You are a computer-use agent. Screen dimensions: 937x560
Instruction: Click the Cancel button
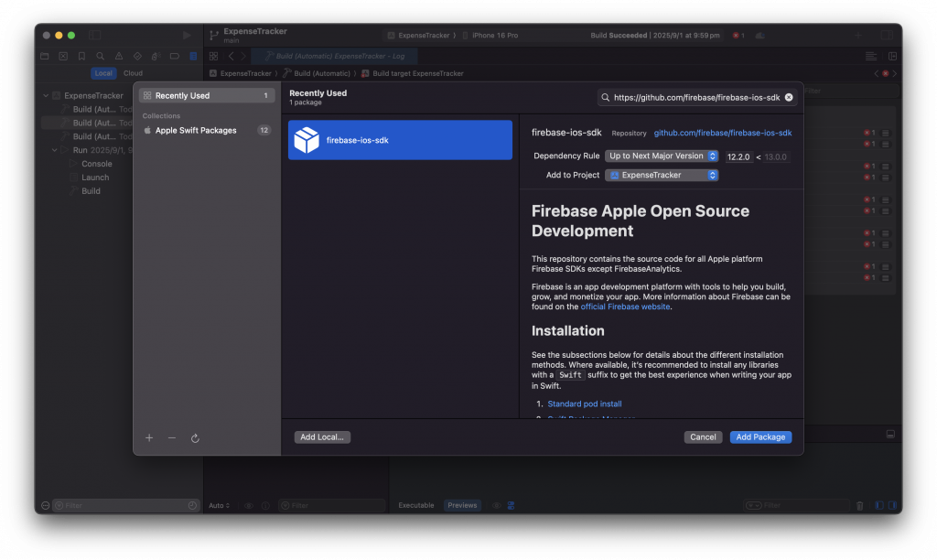pyautogui.click(x=703, y=437)
